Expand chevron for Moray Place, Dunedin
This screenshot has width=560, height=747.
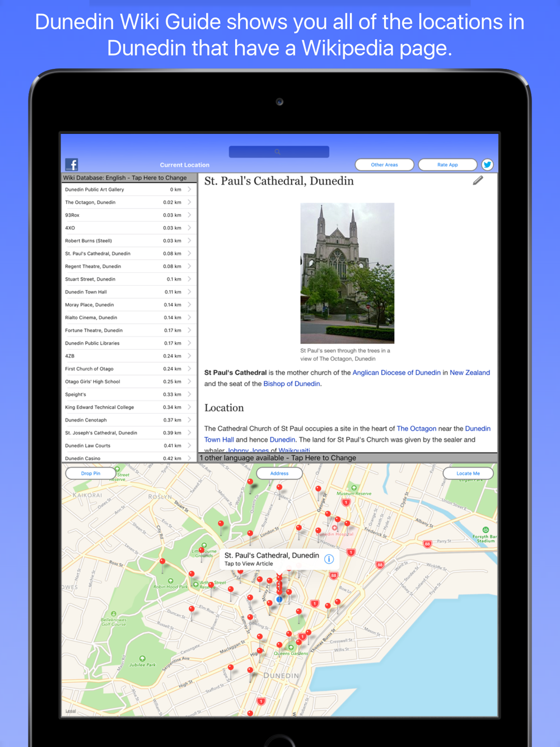pos(189,305)
